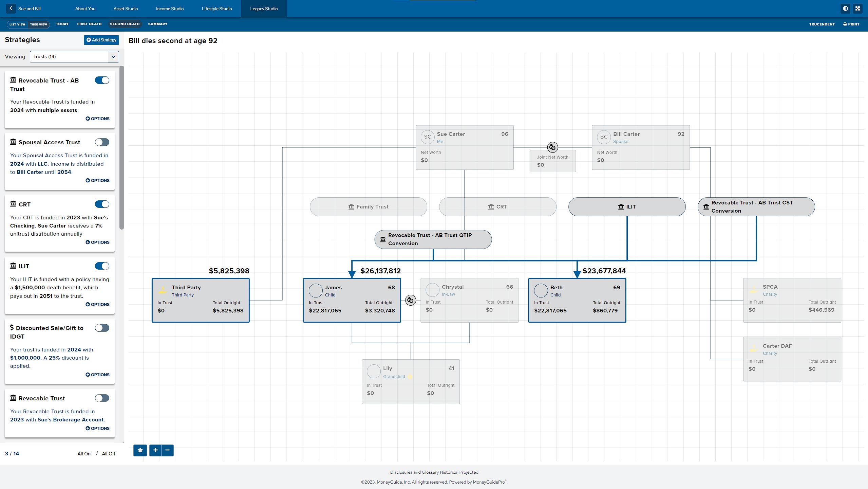
Task: Toggle the contrast mode icon
Action: click(845, 8)
